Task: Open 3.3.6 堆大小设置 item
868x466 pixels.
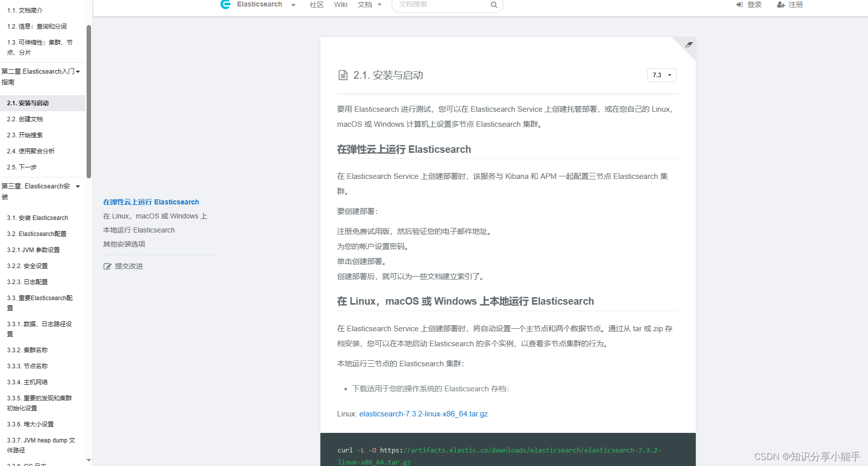Action: (31, 424)
